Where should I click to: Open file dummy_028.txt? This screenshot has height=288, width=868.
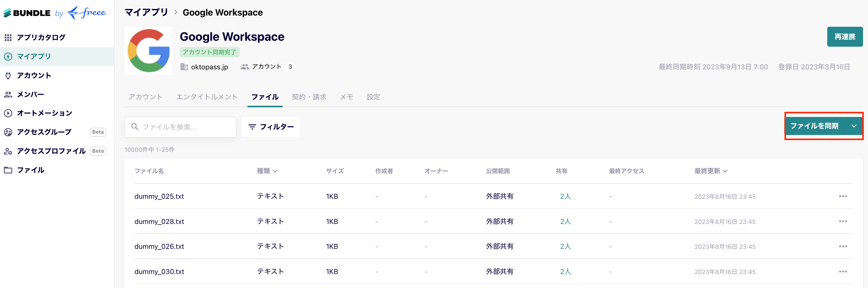[x=159, y=222]
